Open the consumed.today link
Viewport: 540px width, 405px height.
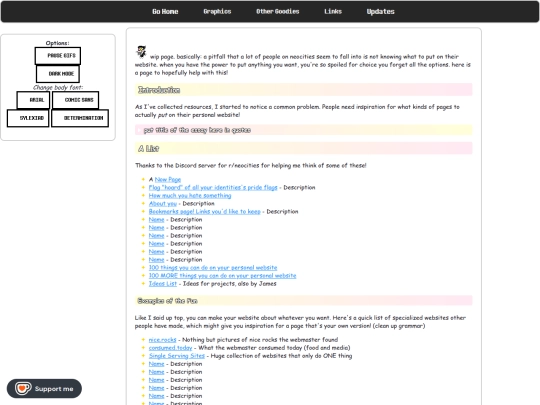pyautogui.click(x=170, y=347)
